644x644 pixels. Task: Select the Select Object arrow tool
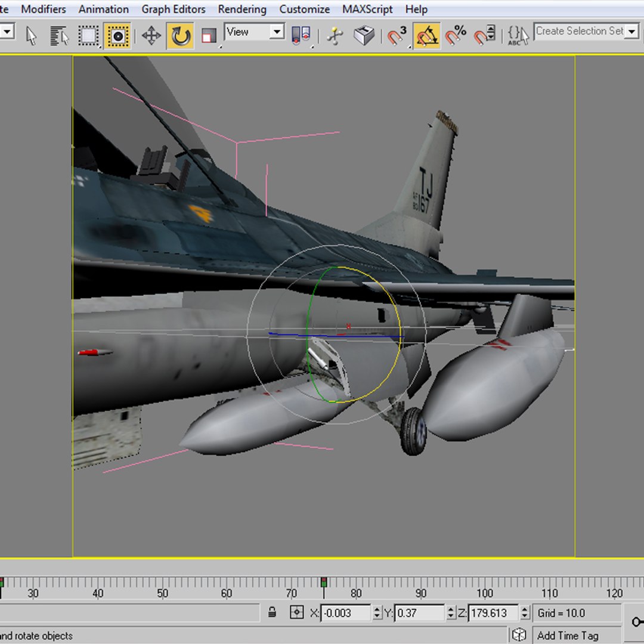[31, 36]
